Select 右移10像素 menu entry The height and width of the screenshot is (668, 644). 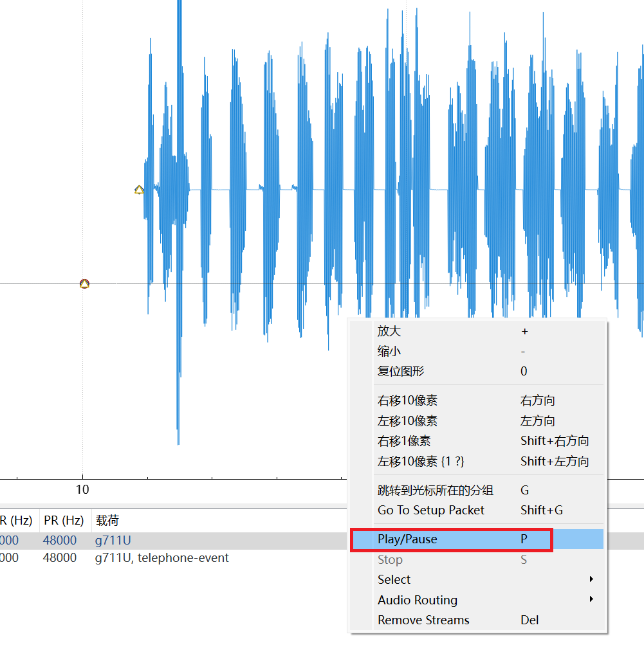click(477, 401)
